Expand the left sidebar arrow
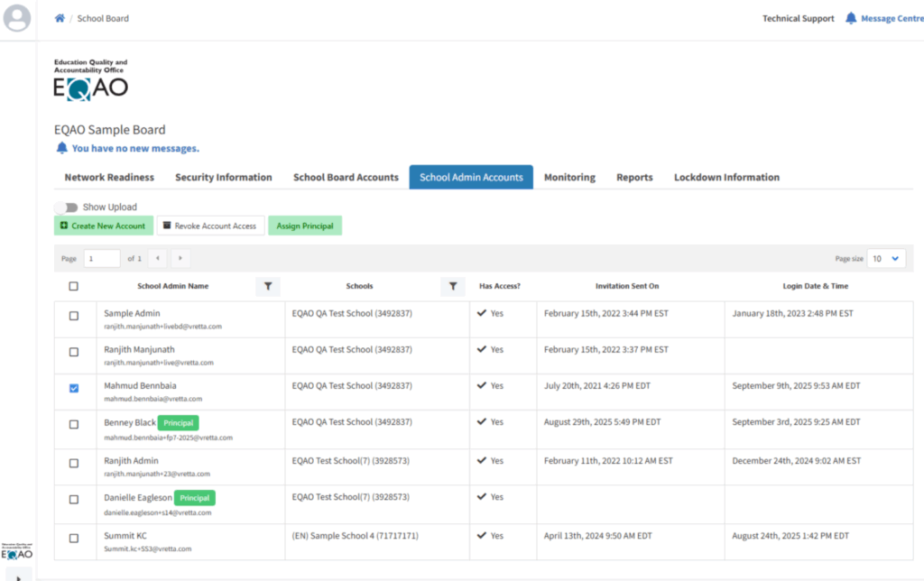The width and height of the screenshot is (924, 581). (x=18, y=576)
